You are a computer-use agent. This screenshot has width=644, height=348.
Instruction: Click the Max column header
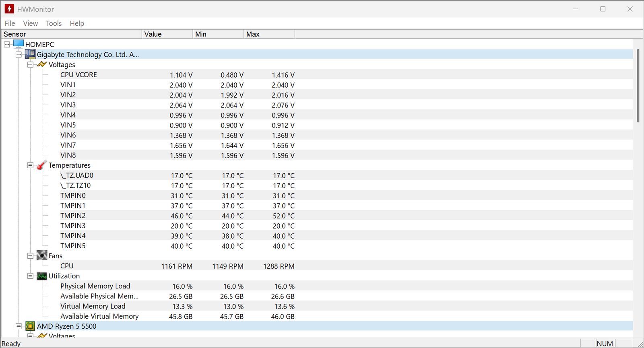coord(269,34)
